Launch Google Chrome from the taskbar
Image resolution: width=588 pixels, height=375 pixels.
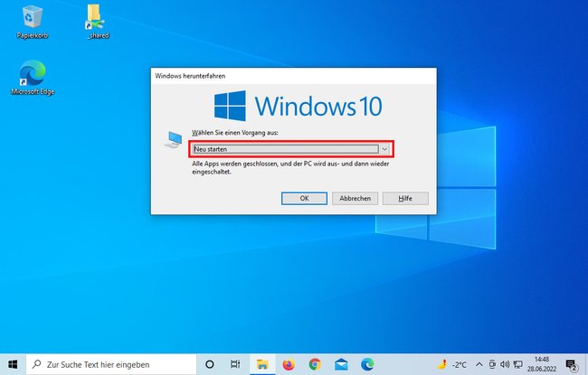(315, 364)
